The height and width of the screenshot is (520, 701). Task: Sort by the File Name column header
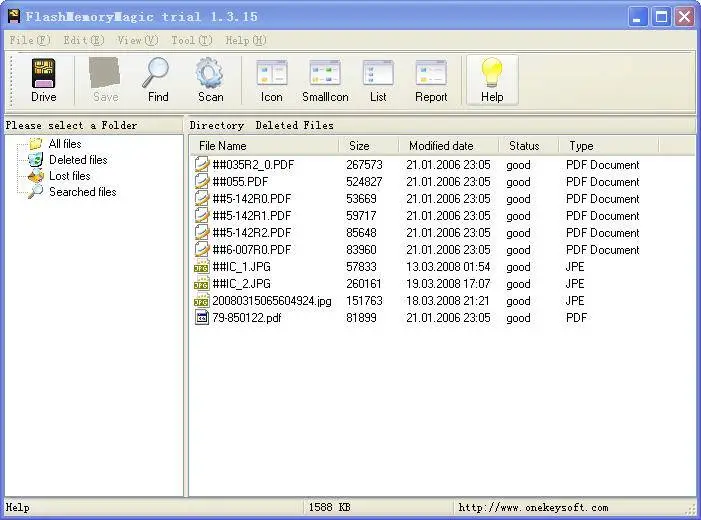coord(264,146)
